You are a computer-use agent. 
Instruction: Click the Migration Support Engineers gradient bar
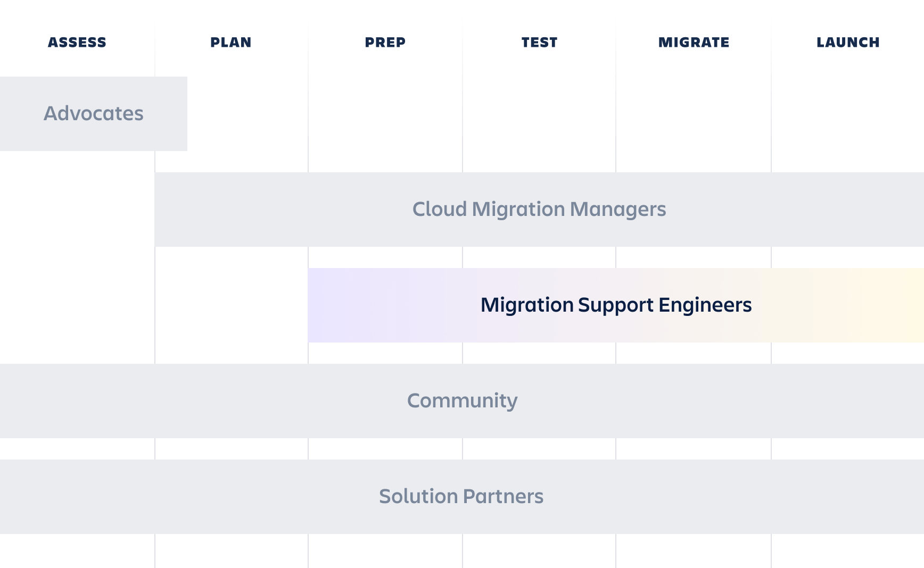click(616, 305)
